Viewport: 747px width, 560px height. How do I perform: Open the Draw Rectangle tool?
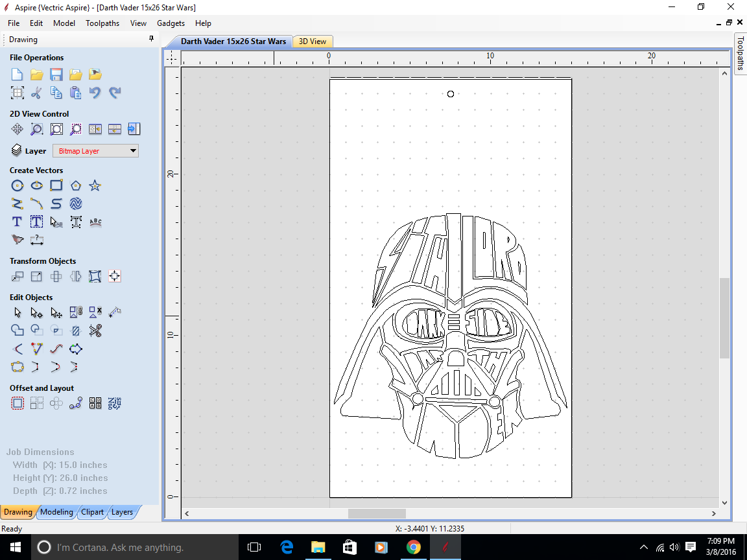(56, 185)
